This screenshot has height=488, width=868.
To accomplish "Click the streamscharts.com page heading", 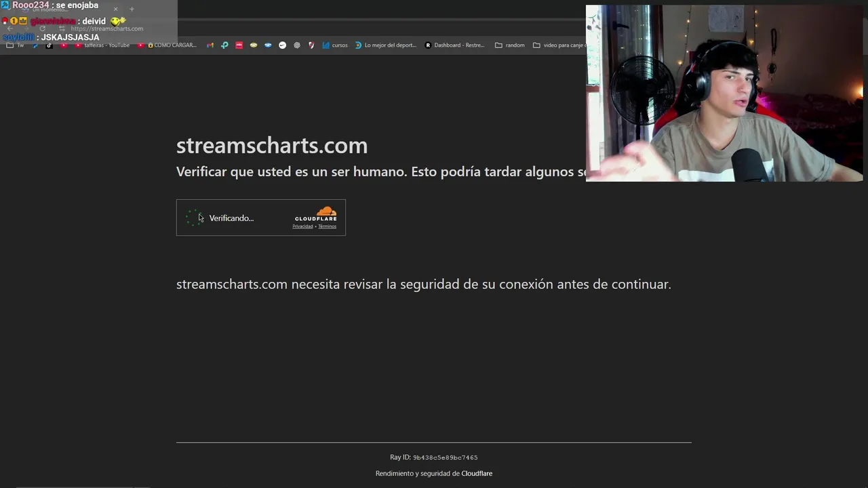I will pyautogui.click(x=272, y=145).
